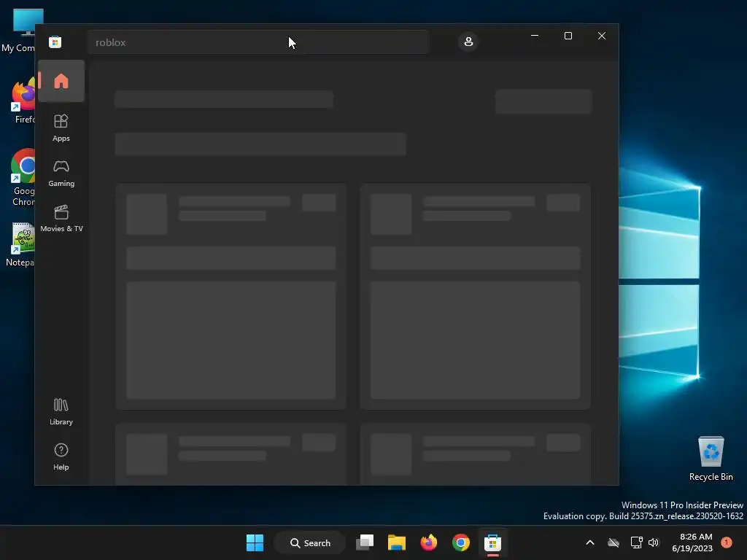Launch Google Chrome from the taskbar
This screenshot has height=560, width=747.
461,542
